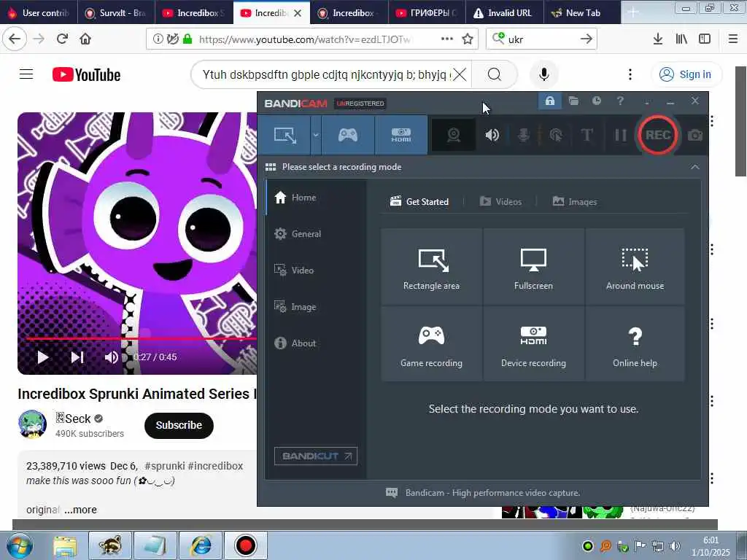This screenshot has width=747, height=560.
Task: Start YouTube voice search with the microphone
Action: coord(544,74)
